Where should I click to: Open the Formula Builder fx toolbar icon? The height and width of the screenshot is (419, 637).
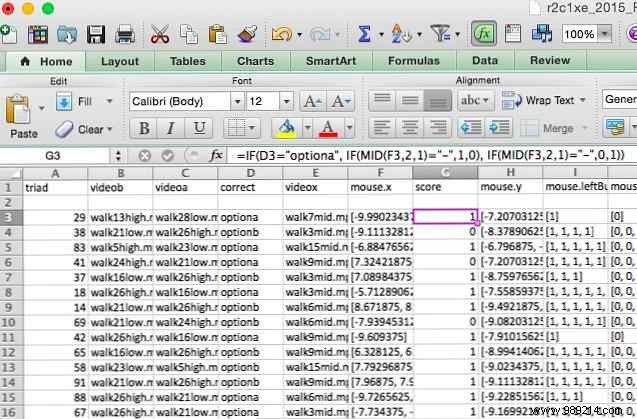click(x=483, y=34)
